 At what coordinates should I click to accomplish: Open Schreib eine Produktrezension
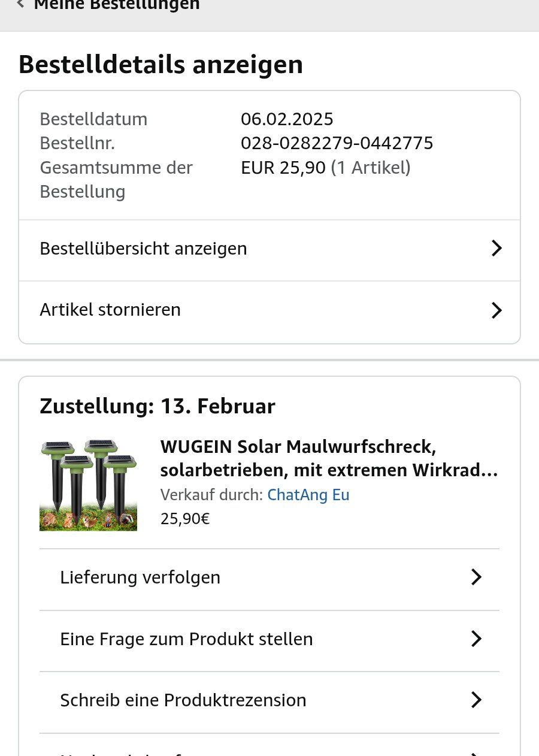click(x=183, y=700)
